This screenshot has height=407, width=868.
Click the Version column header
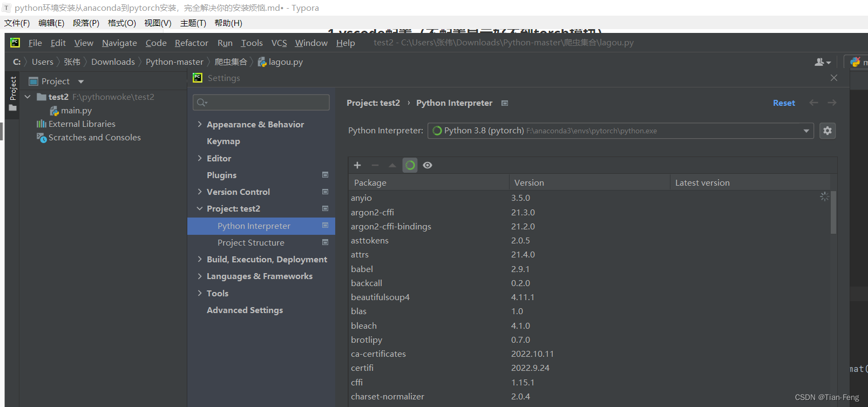[x=589, y=182]
